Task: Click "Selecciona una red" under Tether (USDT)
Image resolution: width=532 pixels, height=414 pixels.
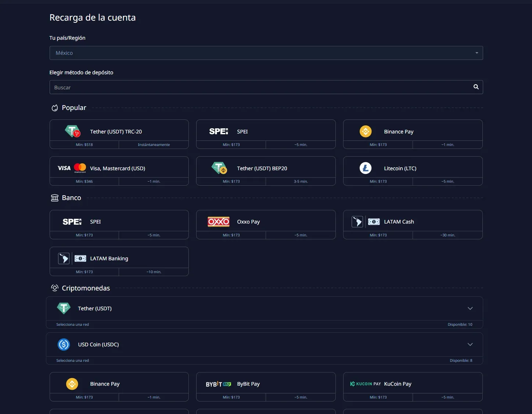Action: 72,324
